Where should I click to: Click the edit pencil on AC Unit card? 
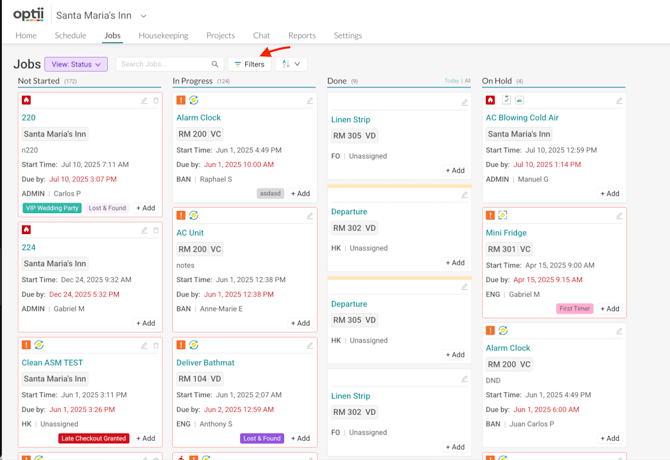point(310,216)
